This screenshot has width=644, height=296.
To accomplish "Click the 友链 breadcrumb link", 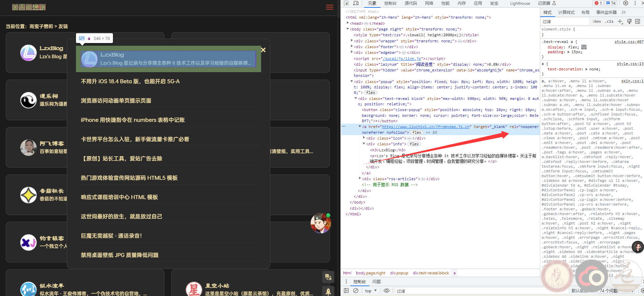I will 63,26.
